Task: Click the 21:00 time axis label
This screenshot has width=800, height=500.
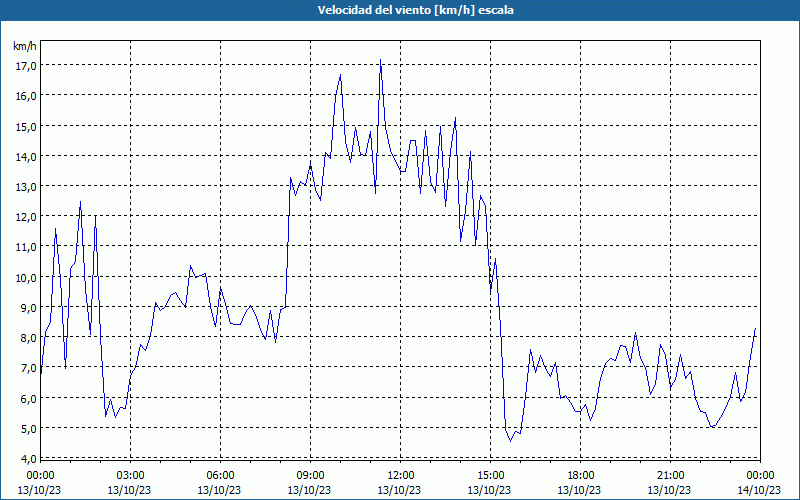Action: click(670, 476)
